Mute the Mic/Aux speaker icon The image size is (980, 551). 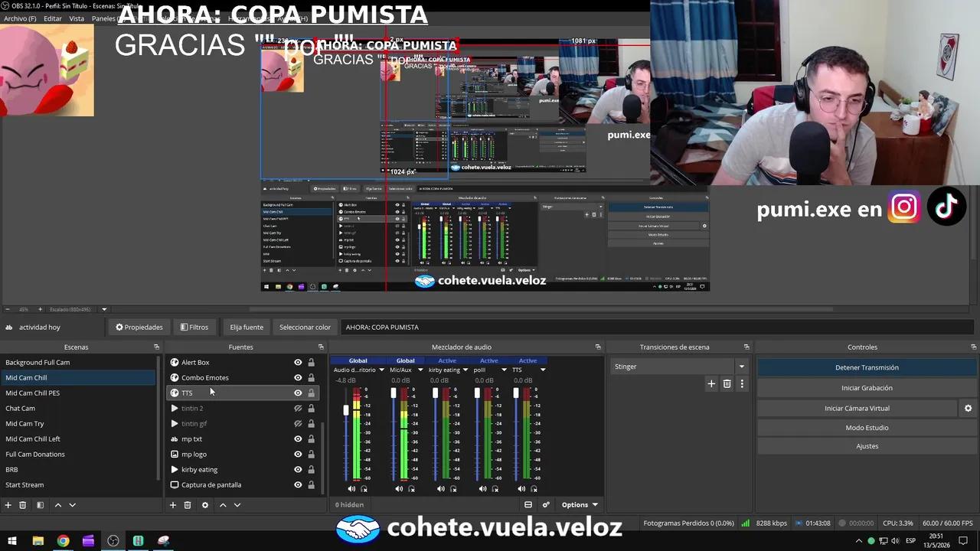pyautogui.click(x=399, y=489)
